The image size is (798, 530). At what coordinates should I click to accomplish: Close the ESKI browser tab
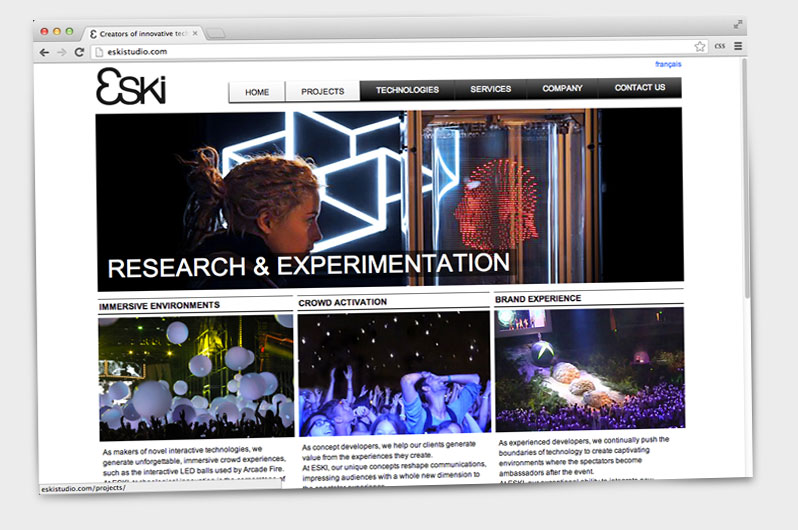coord(195,33)
